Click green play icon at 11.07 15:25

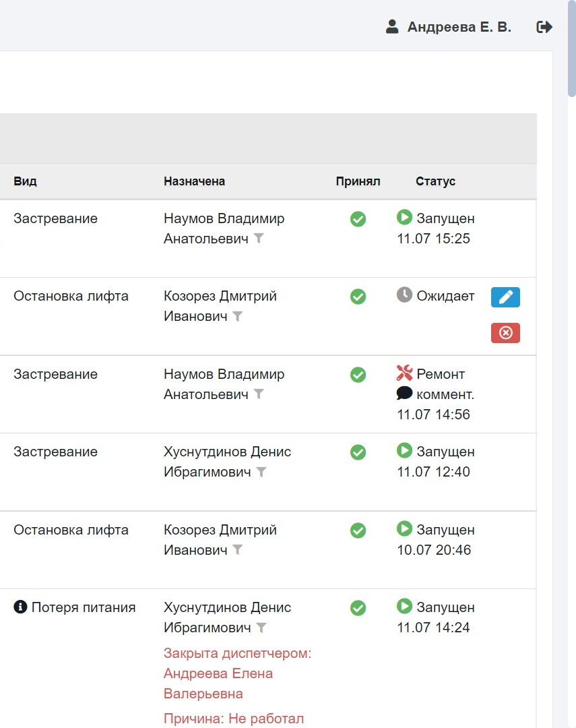pyautogui.click(x=404, y=217)
